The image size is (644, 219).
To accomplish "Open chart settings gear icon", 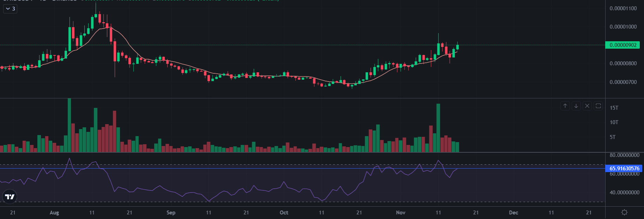I will (x=624, y=212).
